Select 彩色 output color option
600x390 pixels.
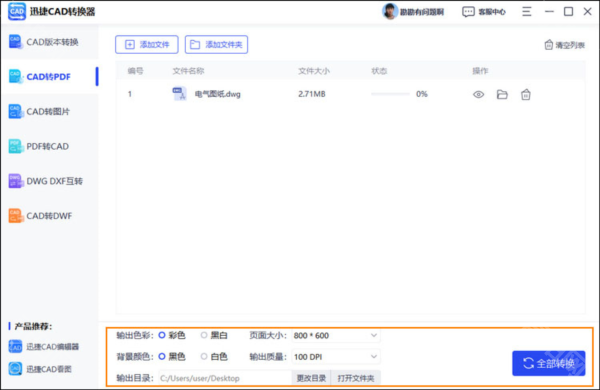[162, 335]
